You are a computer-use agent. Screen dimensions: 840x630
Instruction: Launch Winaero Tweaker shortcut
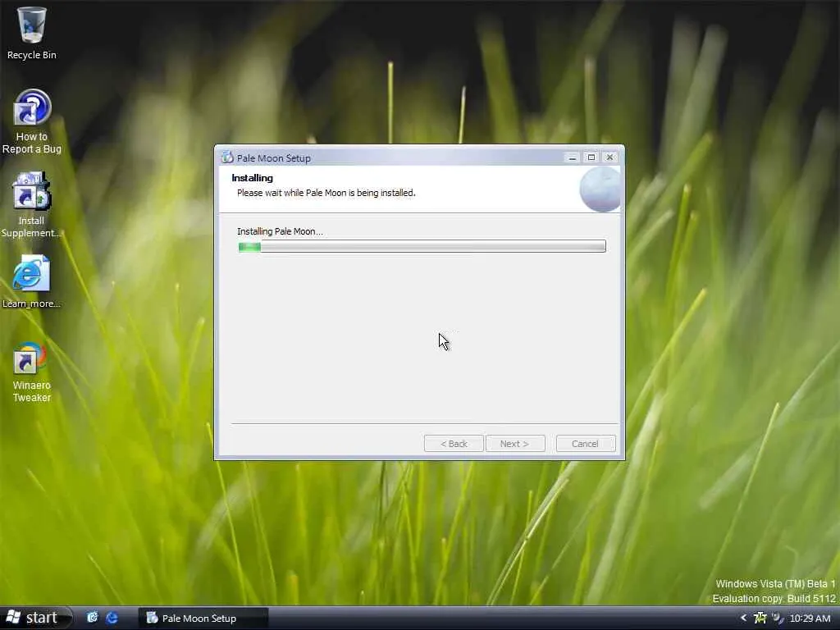pyautogui.click(x=31, y=372)
